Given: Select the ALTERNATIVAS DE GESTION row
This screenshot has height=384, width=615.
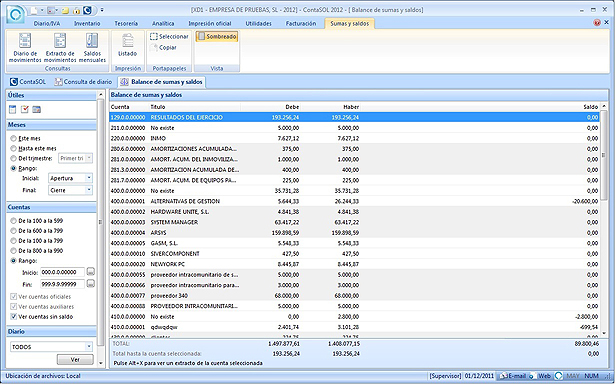Looking at the screenshot, I should pyautogui.click(x=355, y=201).
